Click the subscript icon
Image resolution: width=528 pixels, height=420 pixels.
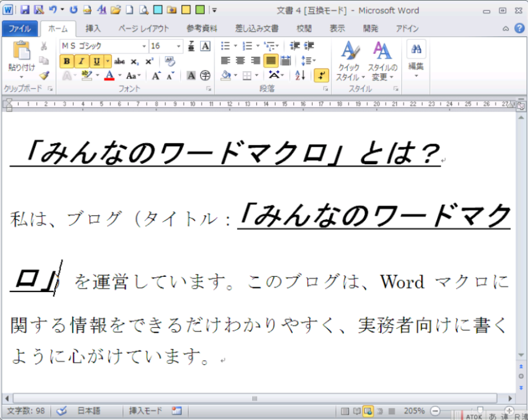coord(134,61)
